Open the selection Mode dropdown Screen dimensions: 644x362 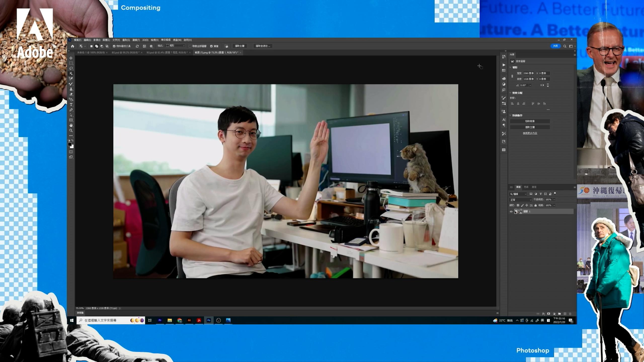pyautogui.click(x=176, y=46)
